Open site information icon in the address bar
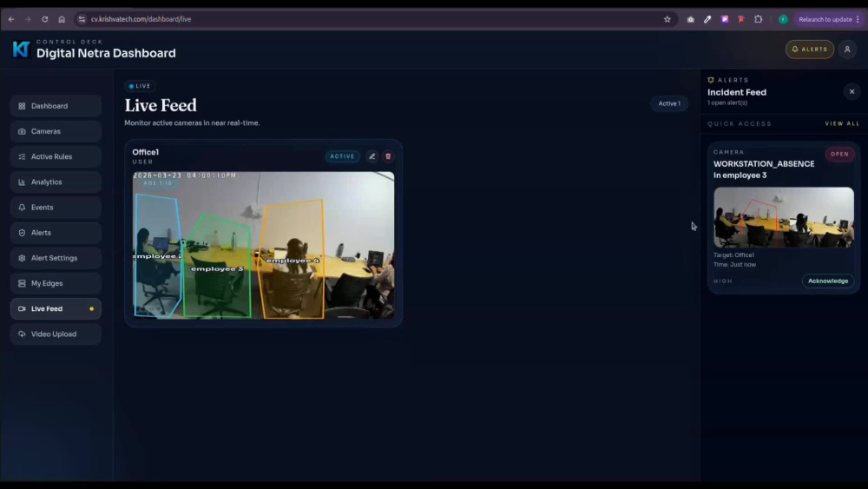The height and width of the screenshot is (489, 868). (x=82, y=19)
